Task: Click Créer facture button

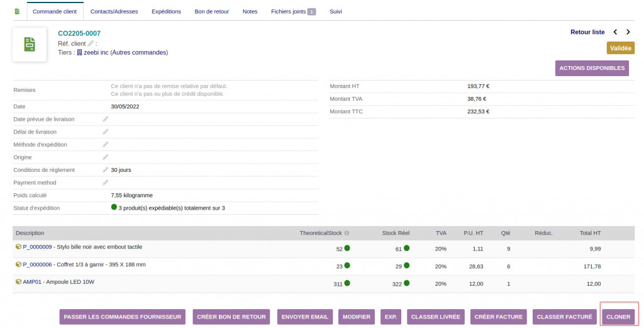Action: 498,317
